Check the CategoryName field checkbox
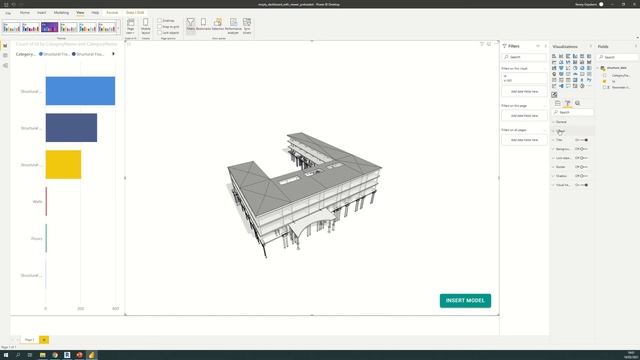The height and width of the screenshot is (360, 640). pos(604,76)
